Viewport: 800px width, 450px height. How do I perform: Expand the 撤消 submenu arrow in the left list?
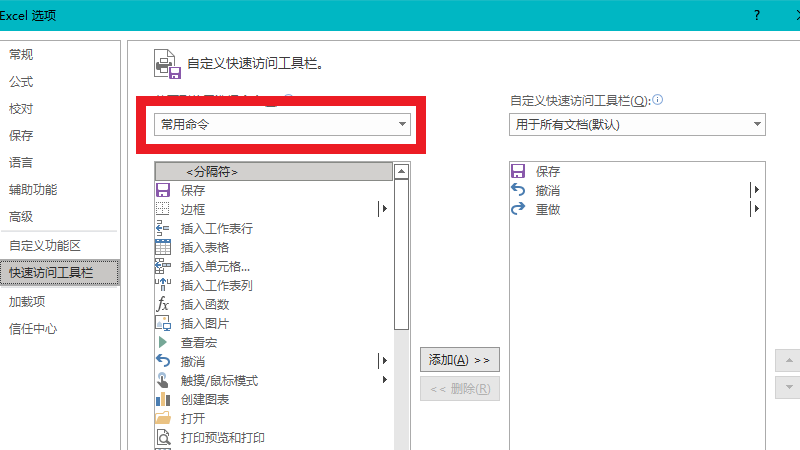point(383,361)
